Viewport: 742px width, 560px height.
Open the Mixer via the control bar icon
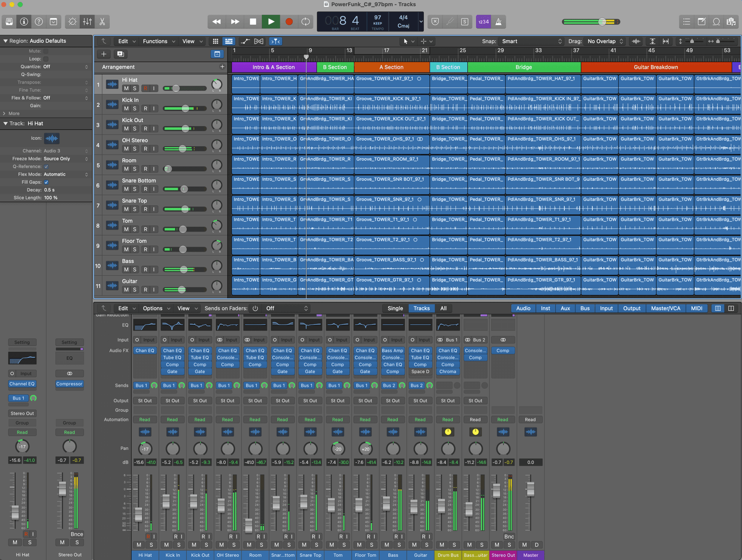coord(87,22)
